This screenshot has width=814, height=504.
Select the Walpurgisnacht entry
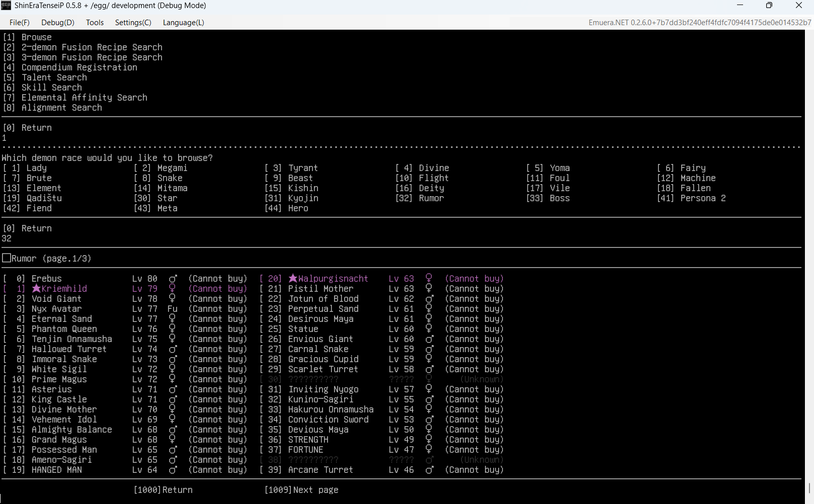pyautogui.click(x=381, y=279)
